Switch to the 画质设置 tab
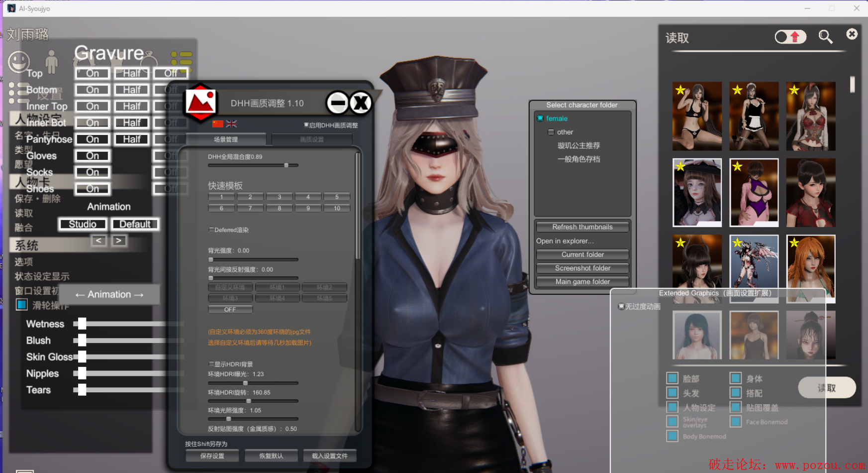The image size is (868, 473). [312, 139]
